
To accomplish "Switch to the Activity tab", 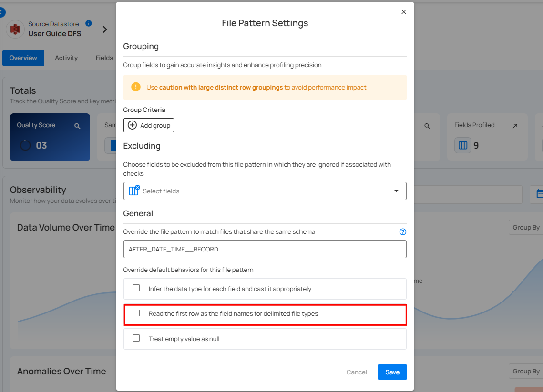I will 66,58.
